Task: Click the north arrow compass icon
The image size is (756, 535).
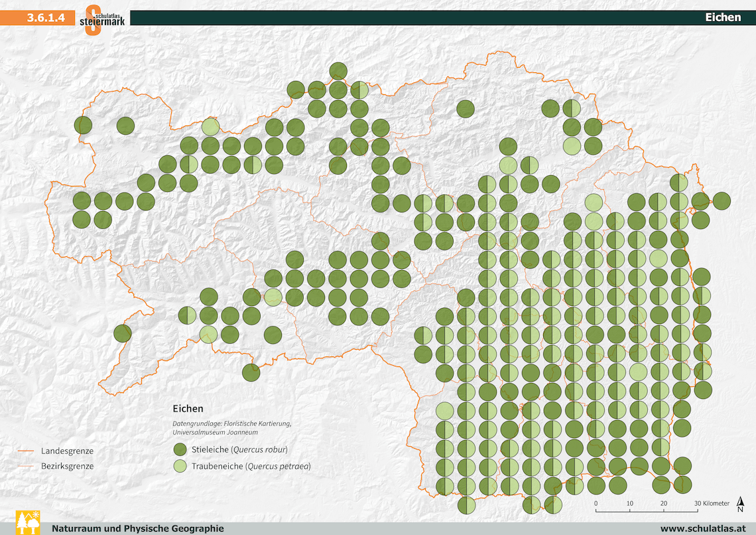Action: coord(740,505)
